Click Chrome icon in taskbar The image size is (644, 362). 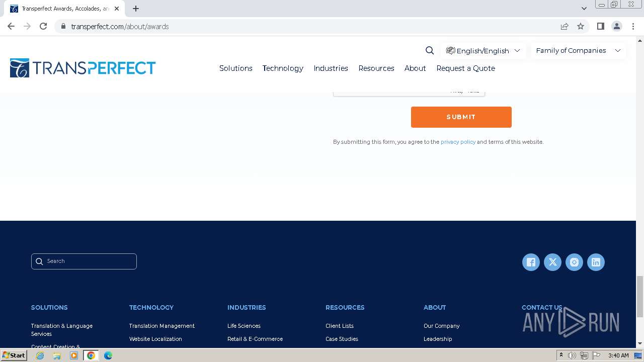click(91, 355)
